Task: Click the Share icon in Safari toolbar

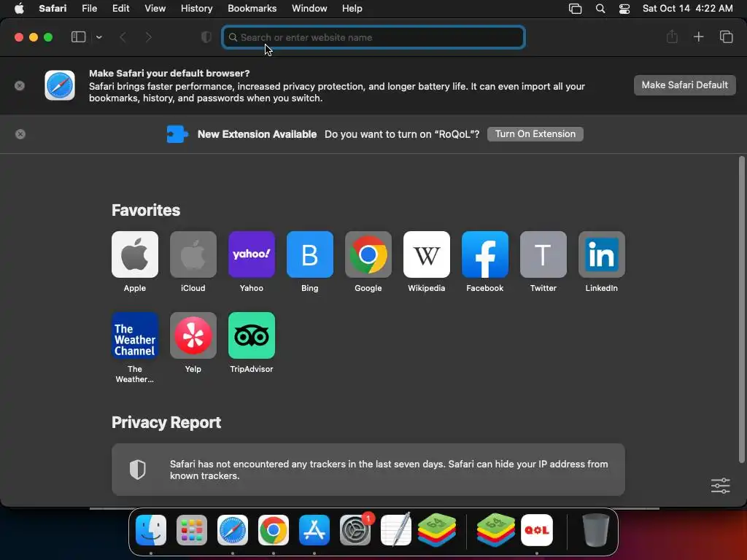Action: (x=672, y=36)
